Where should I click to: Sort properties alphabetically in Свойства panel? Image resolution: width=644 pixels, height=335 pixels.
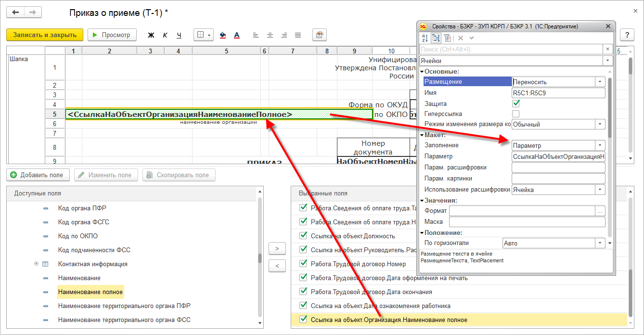(425, 38)
